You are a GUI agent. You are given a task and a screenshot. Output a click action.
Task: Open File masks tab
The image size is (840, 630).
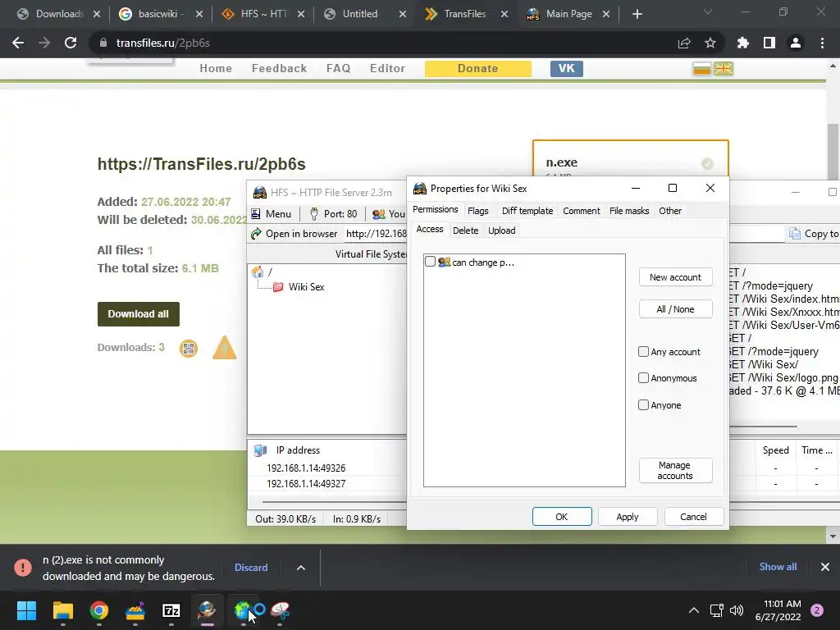pos(629,211)
